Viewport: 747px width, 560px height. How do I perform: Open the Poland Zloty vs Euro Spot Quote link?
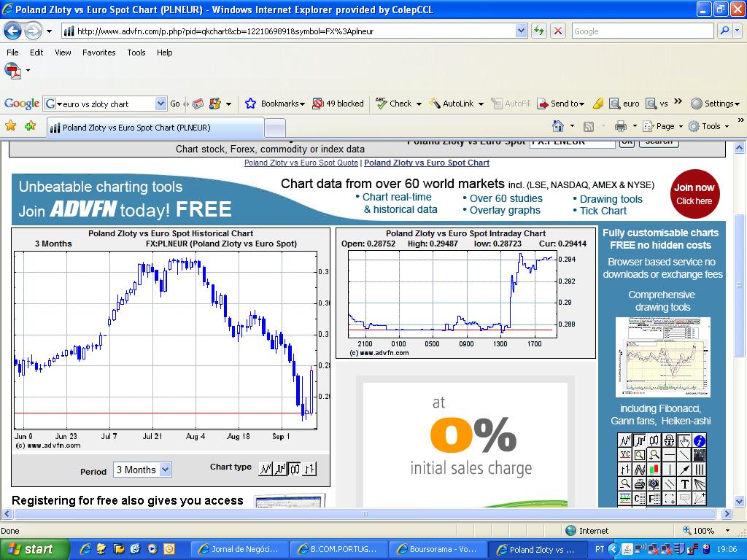301,163
